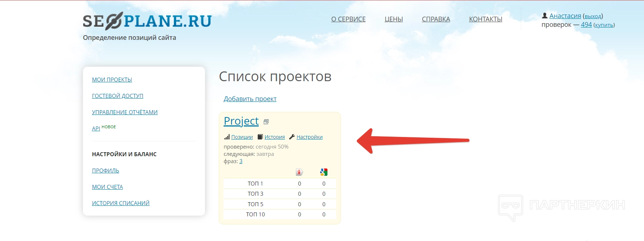Click the book icon beside История

click(x=260, y=137)
